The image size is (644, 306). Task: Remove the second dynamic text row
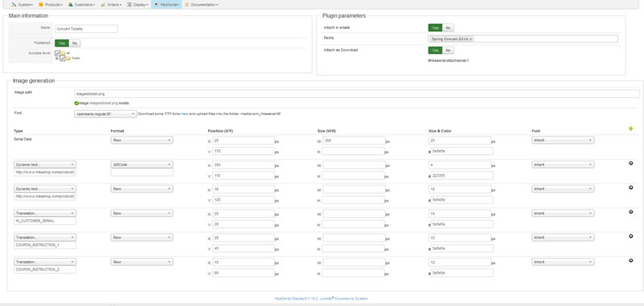631,187
